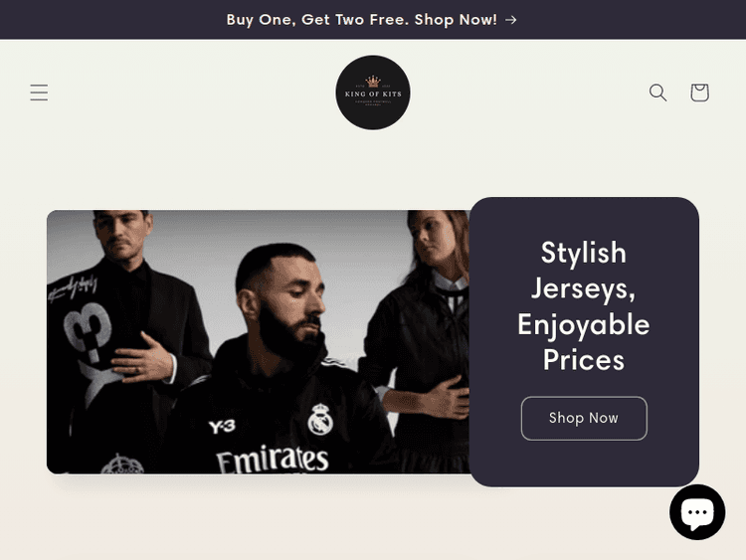Open the Shopify chat bubble widget

pyautogui.click(x=697, y=512)
